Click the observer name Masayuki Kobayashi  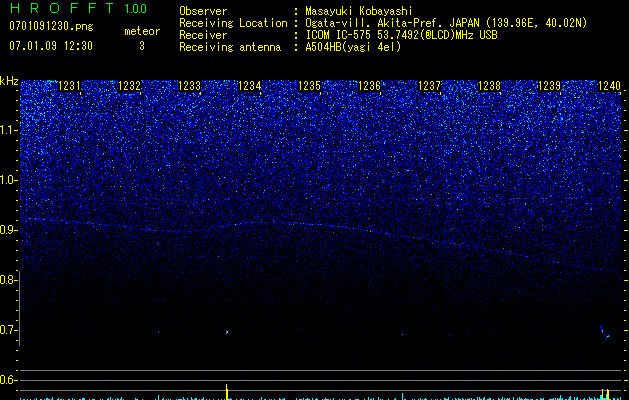point(359,11)
